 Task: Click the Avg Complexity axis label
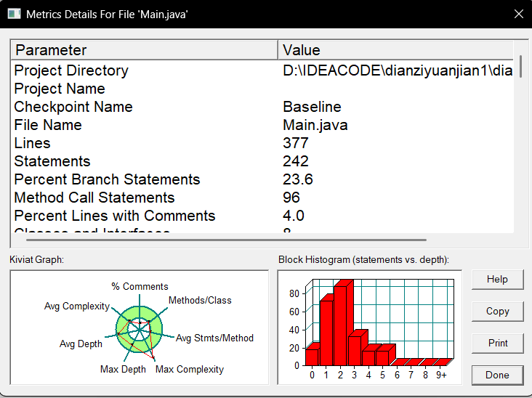tap(77, 306)
